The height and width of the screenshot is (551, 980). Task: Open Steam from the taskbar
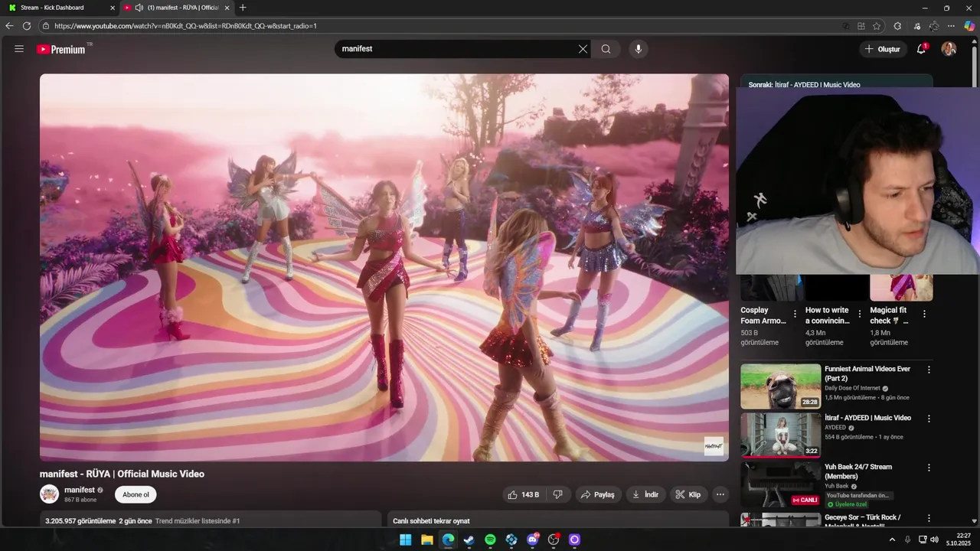(469, 540)
